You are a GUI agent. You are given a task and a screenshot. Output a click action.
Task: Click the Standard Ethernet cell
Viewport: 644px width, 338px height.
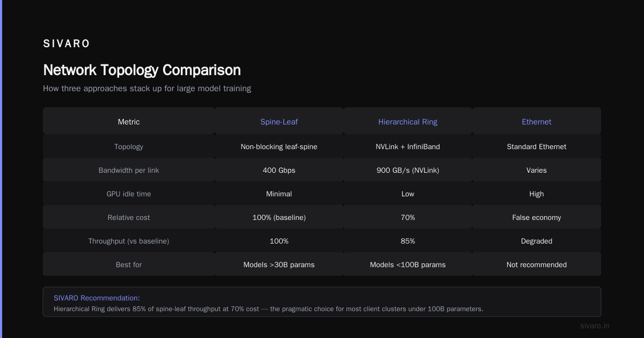pos(537,146)
